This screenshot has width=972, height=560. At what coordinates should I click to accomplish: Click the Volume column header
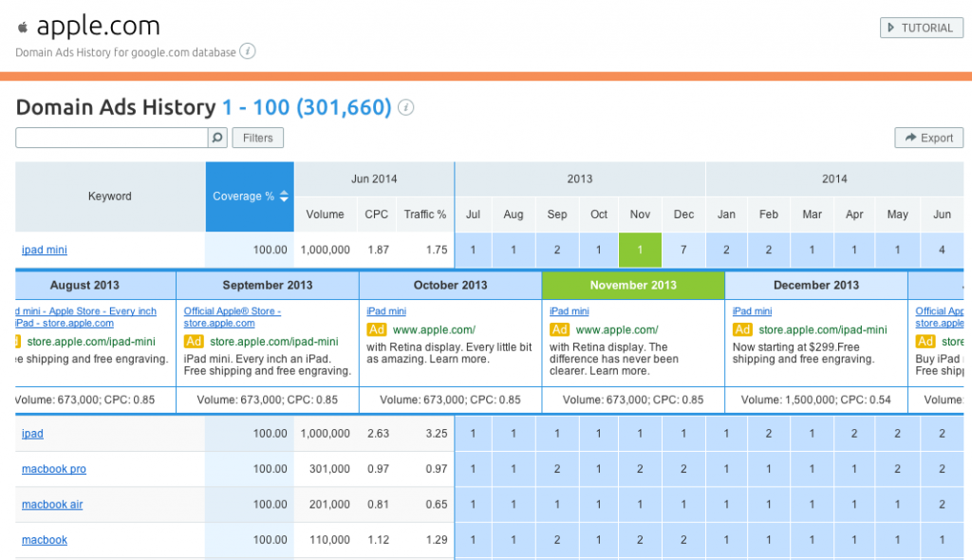click(325, 215)
